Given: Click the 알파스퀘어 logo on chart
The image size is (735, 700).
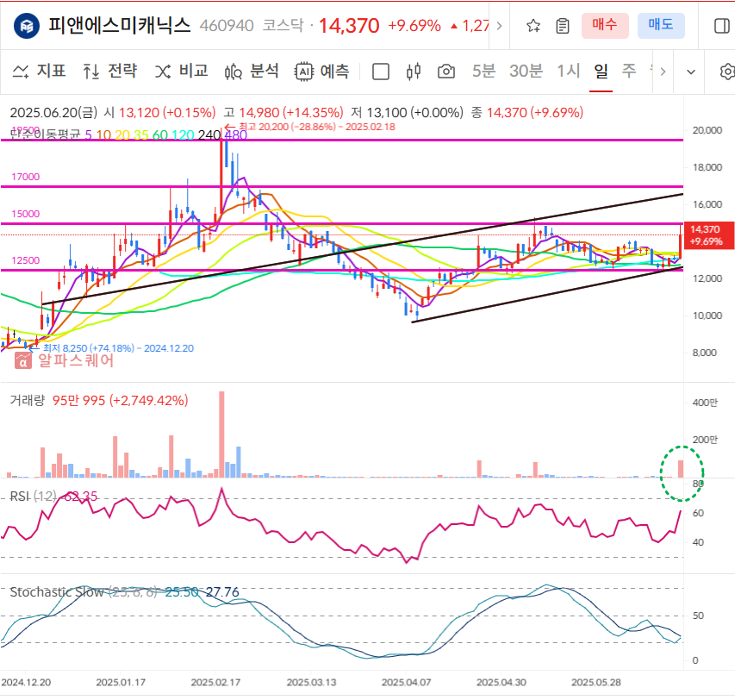Looking at the screenshot, I should pyautogui.click(x=64, y=360).
